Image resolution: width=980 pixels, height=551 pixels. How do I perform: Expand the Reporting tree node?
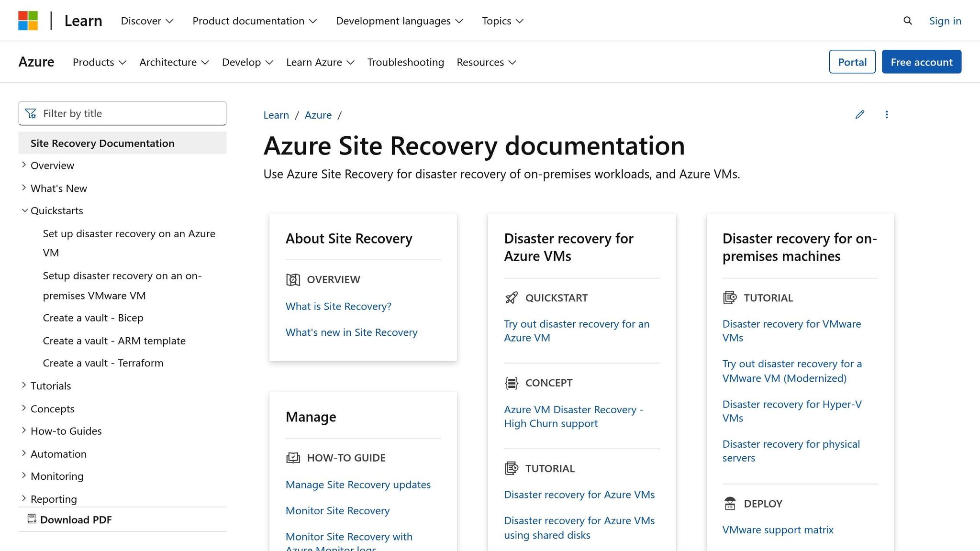[x=24, y=498]
